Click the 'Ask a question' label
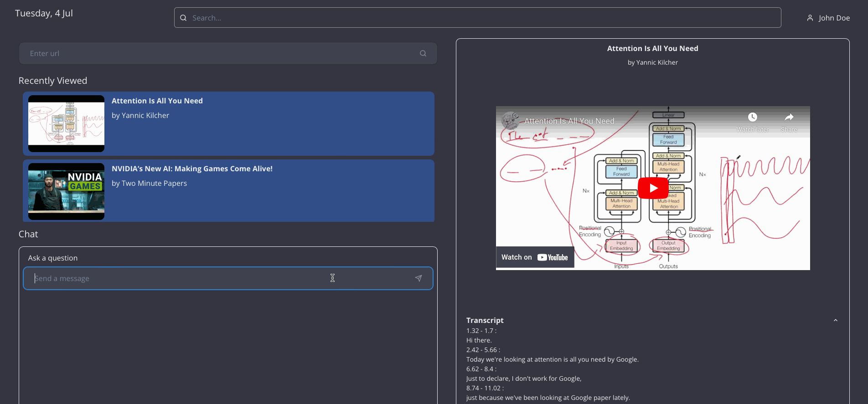This screenshot has height=404, width=868. pyautogui.click(x=53, y=258)
